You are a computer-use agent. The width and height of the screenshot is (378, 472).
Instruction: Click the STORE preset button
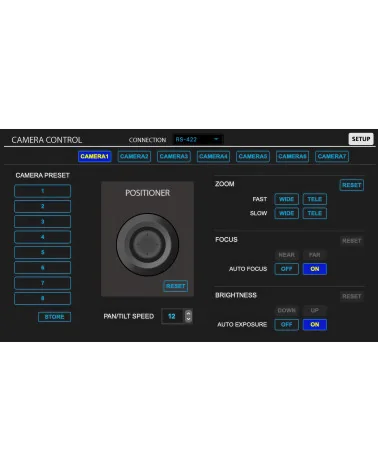pyautogui.click(x=54, y=317)
